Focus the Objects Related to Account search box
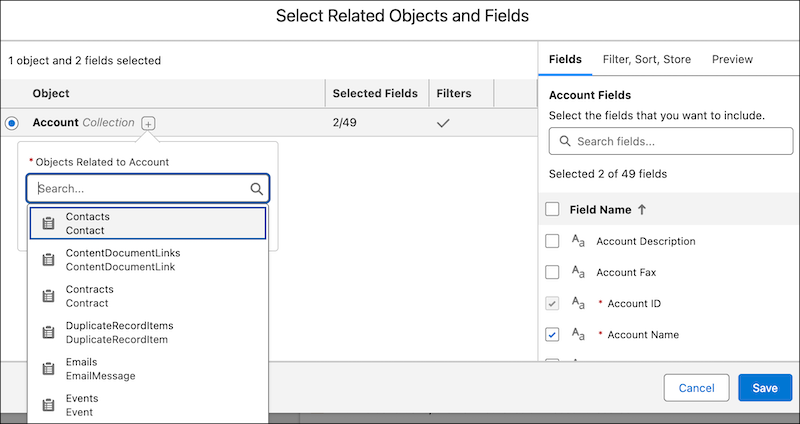Image resolution: width=800 pixels, height=424 pixels. point(148,189)
